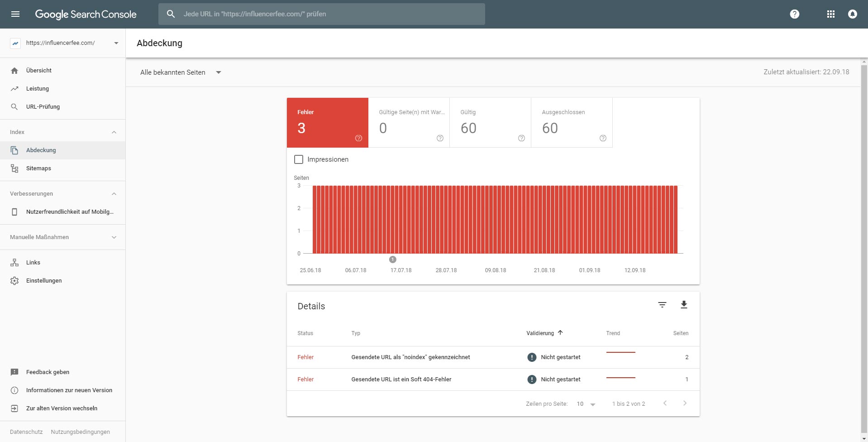Open help tooltip on Ausgeschlossen card
This screenshot has height=442, width=868.
coord(603,138)
